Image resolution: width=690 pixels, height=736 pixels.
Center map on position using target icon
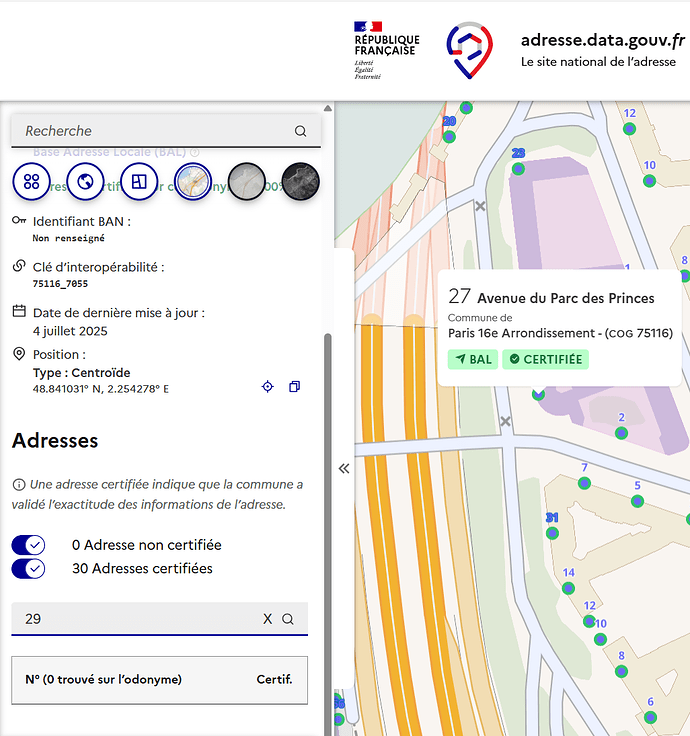(x=267, y=387)
